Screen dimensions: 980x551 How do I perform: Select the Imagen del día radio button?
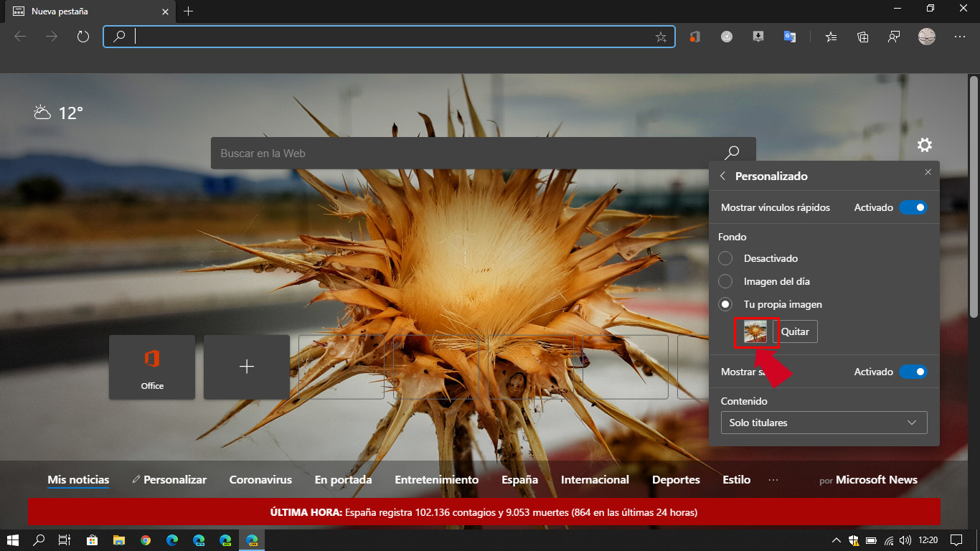pyautogui.click(x=725, y=281)
